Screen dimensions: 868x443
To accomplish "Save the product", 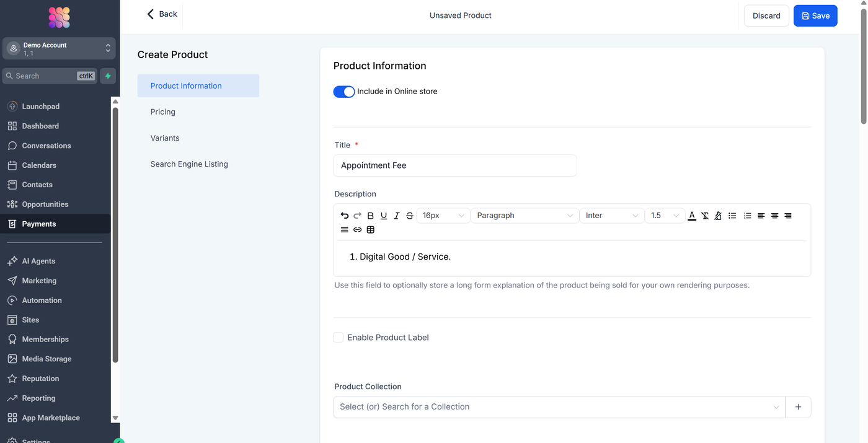I will 815,16.
